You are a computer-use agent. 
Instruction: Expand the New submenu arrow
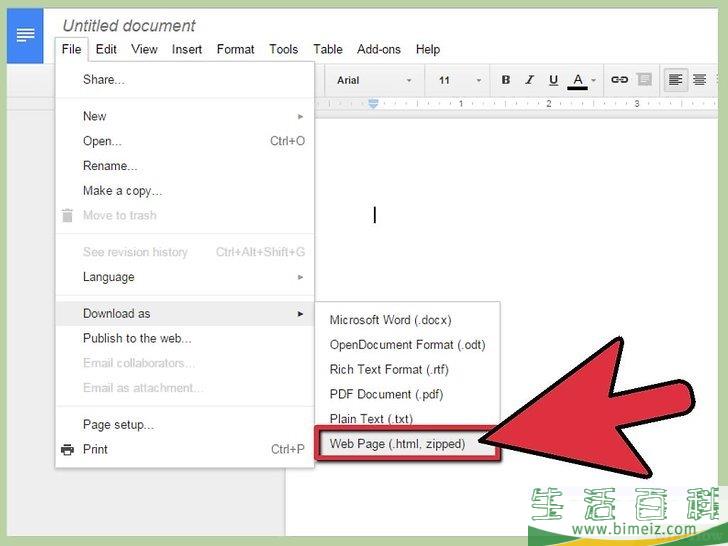pyautogui.click(x=300, y=117)
